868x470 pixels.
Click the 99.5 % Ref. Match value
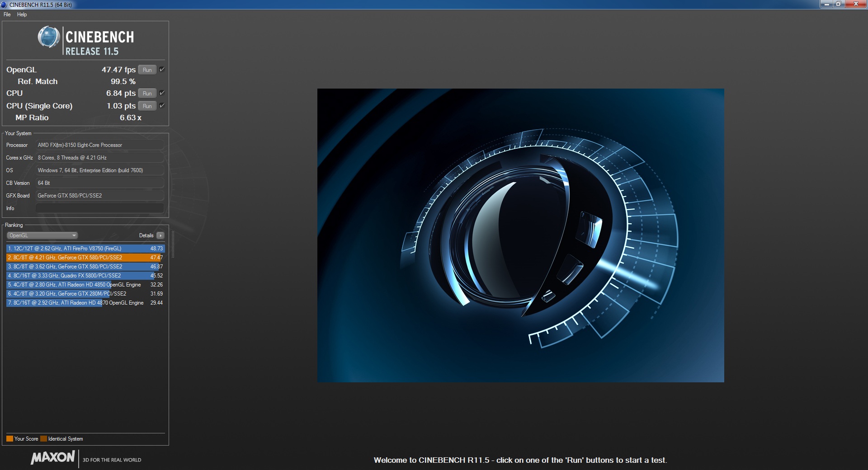point(123,81)
